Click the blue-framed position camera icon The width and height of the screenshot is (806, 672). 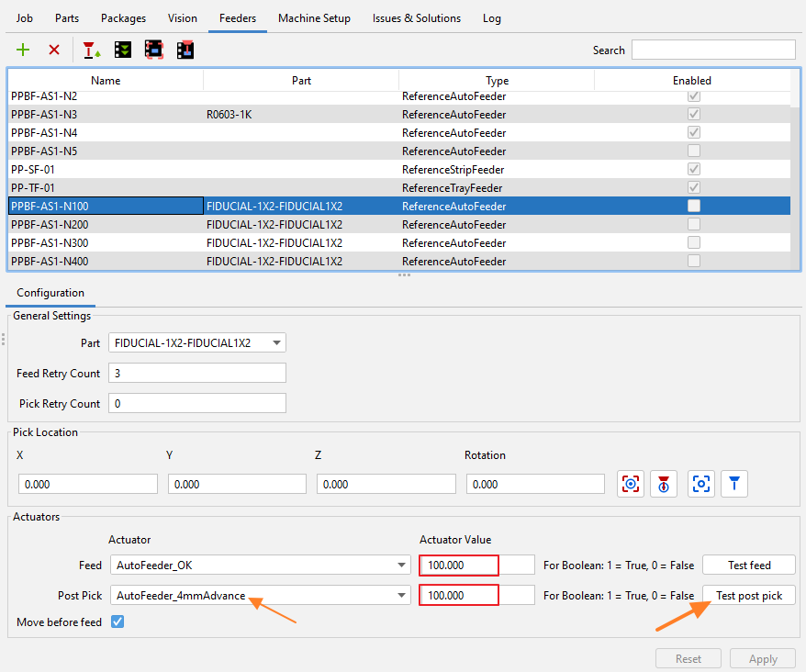click(701, 484)
